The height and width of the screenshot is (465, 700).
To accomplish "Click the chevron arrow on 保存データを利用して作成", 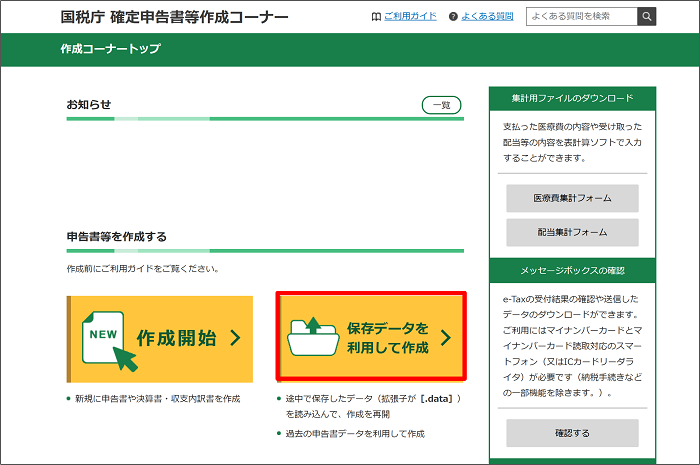I will pos(446,338).
